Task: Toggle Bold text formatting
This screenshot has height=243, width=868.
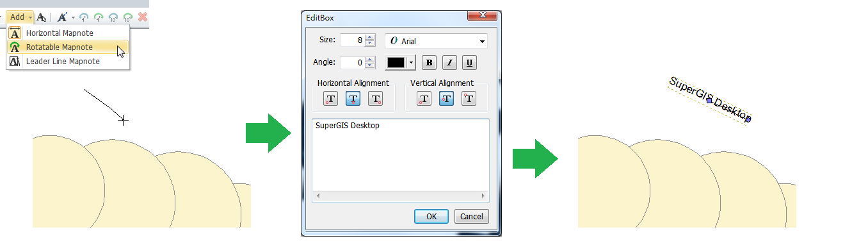Action: point(430,63)
